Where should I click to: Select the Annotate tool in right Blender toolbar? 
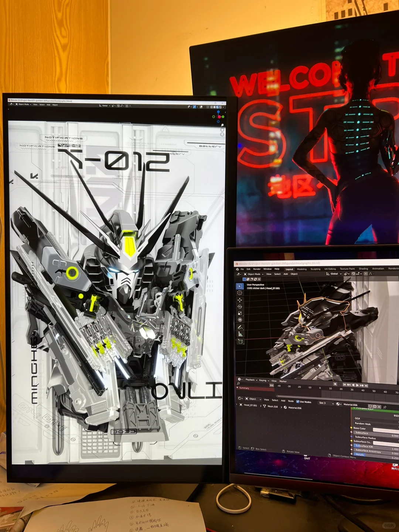tap(240, 327)
